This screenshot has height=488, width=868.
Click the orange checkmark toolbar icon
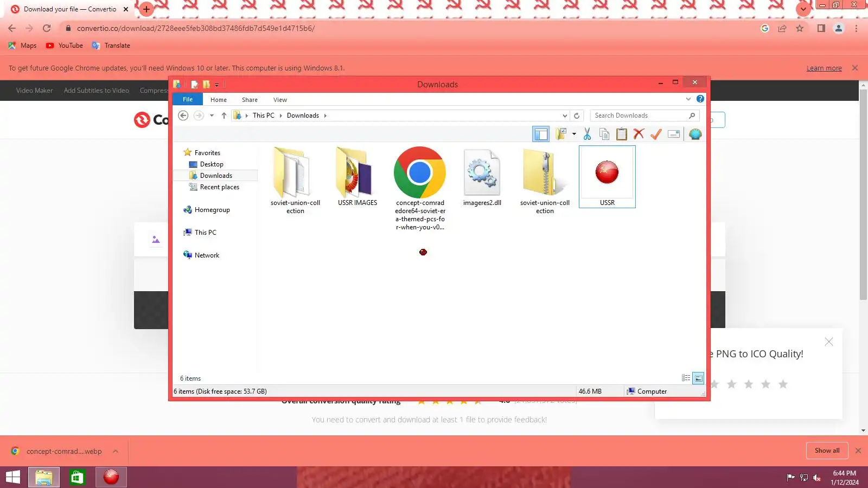(x=656, y=134)
